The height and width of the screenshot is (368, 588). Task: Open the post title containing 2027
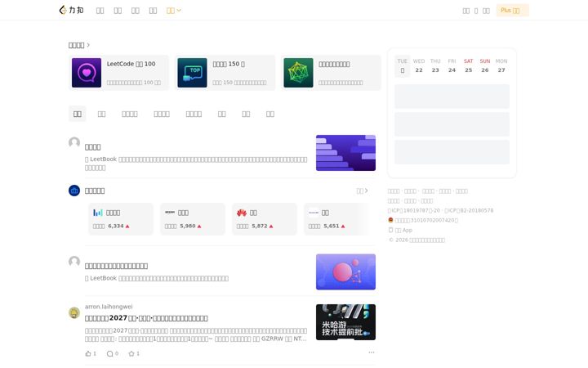pos(146,318)
